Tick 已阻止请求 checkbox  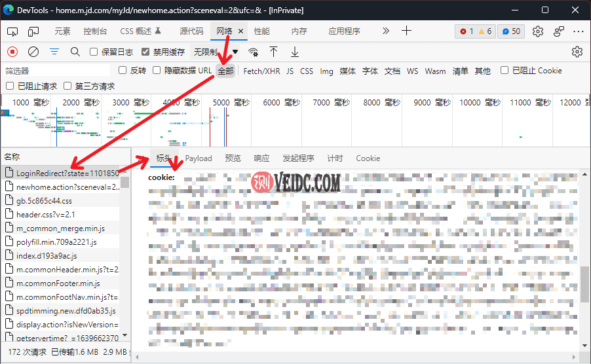click(x=10, y=86)
